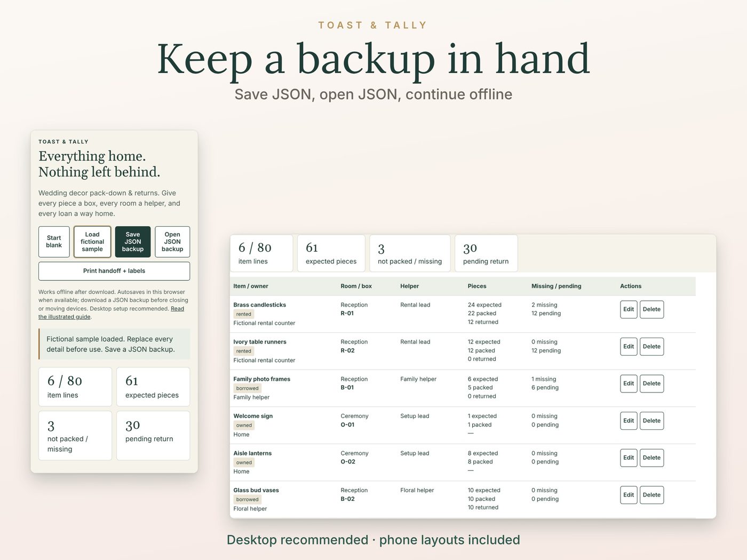This screenshot has height=560, width=747.
Task: Remove the Welcome sign row with Delete
Action: pyautogui.click(x=651, y=421)
